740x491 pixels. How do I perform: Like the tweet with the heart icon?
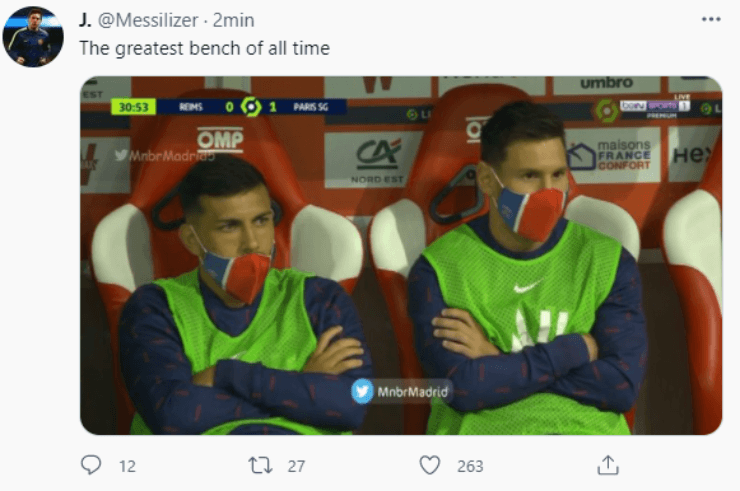tap(430, 465)
